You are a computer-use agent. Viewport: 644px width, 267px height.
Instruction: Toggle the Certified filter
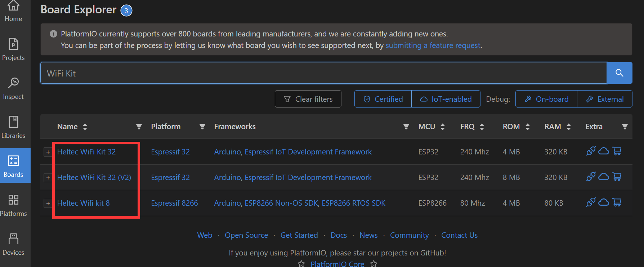383,99
